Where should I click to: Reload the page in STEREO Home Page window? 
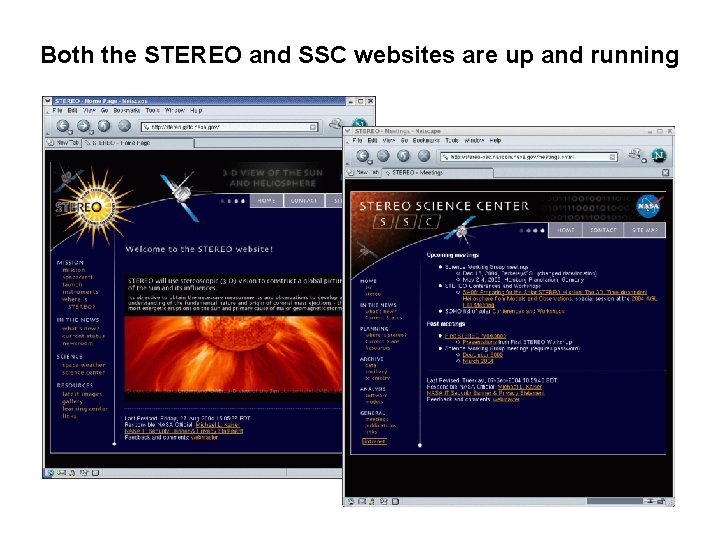(x=104, y=125)
